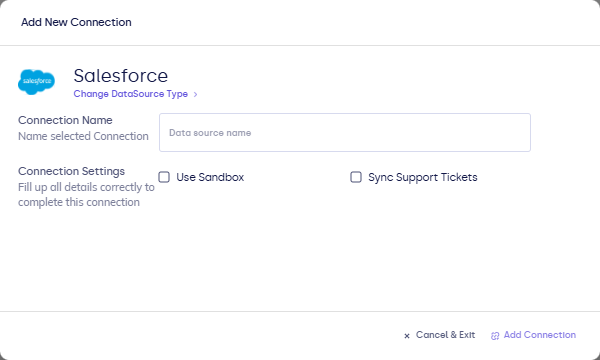Enable the Use Sandbox checkbox
The height and width of the screenshot is (360, 600).
(x=164, y=177)
